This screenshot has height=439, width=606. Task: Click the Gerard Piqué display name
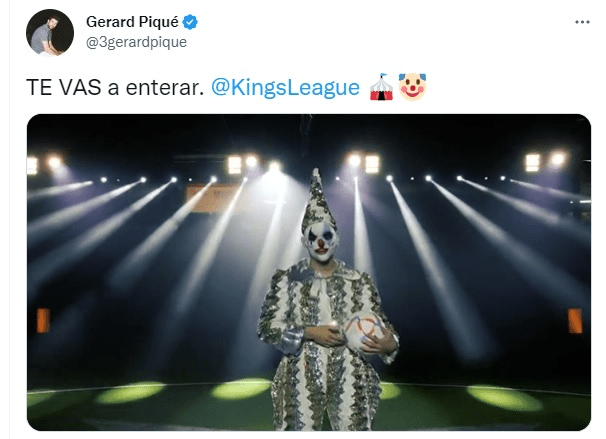point(132,22)
